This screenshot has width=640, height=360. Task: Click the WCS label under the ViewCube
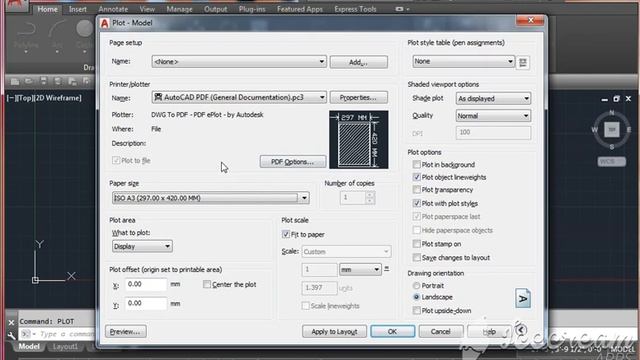[x=611, y=162]
